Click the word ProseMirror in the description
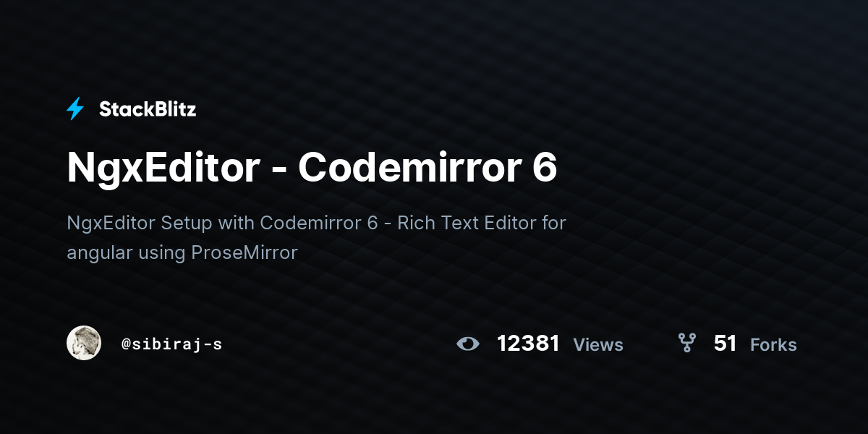 (x=244, y=253)
